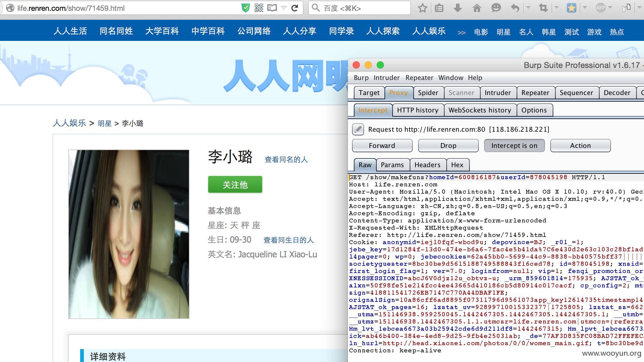Expand dropdown next to blue star icon

point(585,8)
